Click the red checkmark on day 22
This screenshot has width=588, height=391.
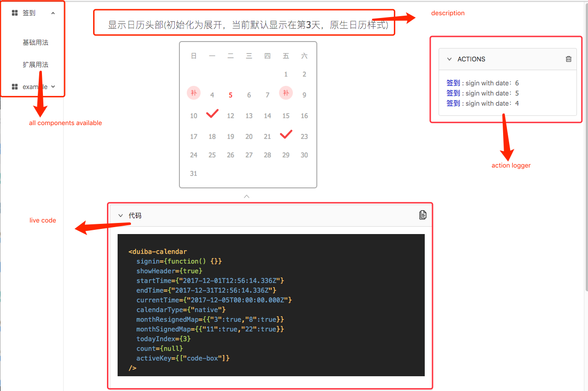pyautogui.click(x=286, y=134)
